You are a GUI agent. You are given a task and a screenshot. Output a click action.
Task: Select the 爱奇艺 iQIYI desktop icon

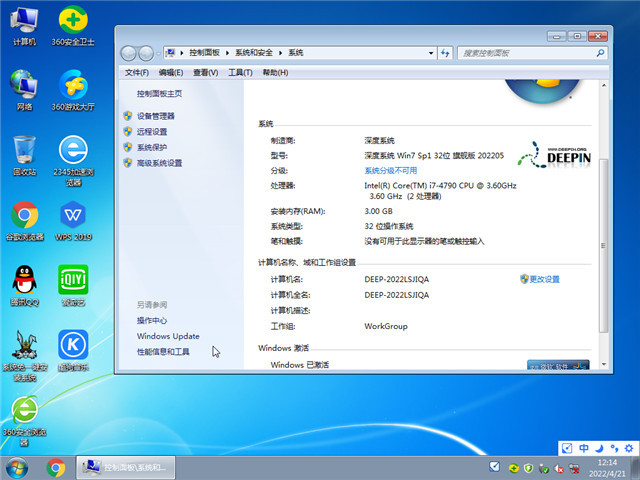click(73, 286)
